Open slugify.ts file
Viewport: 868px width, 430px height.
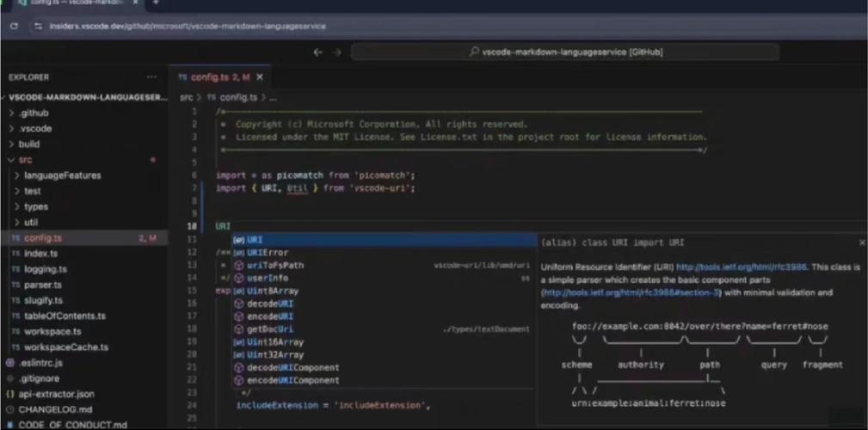tap(84, 300)
